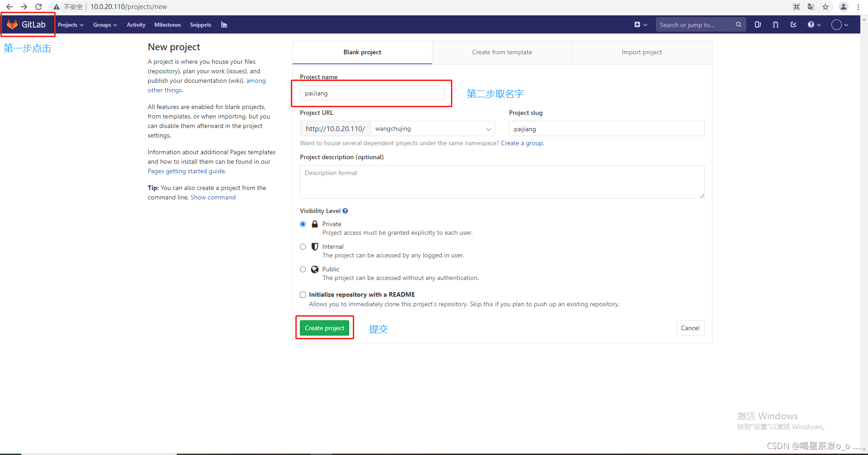Open browser profile icon
This screenshot has width=868, height=455.
(x=844, y=7)
